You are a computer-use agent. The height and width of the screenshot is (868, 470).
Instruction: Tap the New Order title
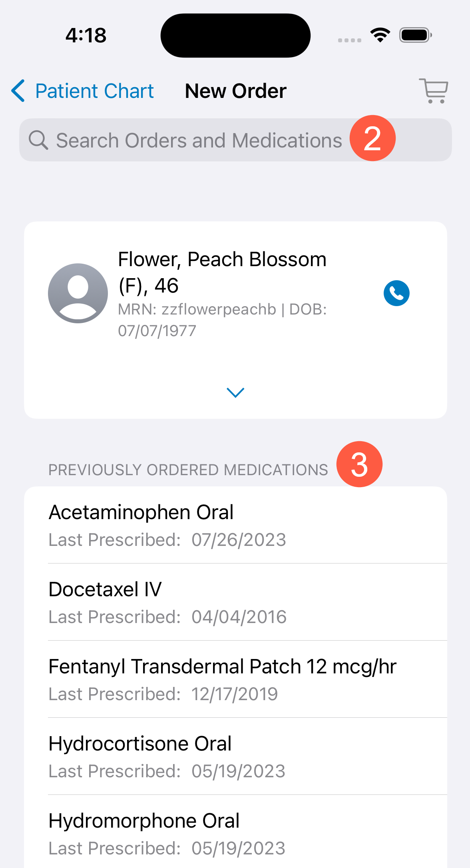pos(236,91)
